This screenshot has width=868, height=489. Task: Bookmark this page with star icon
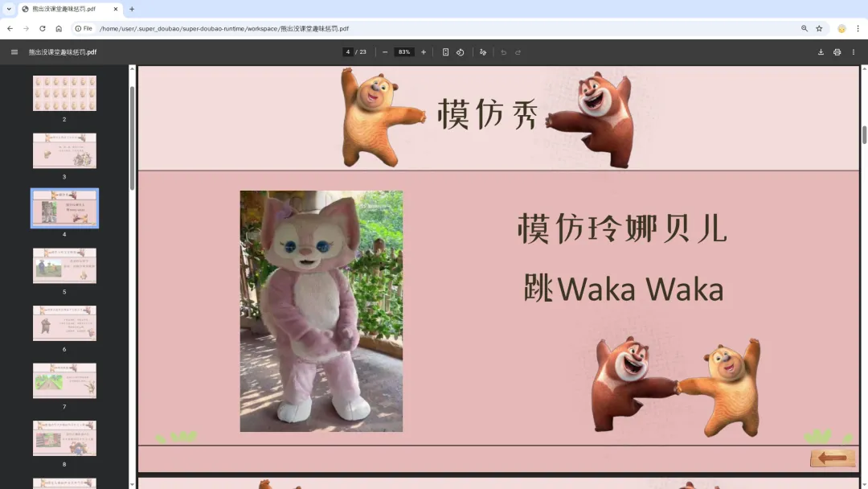point(819,28)
